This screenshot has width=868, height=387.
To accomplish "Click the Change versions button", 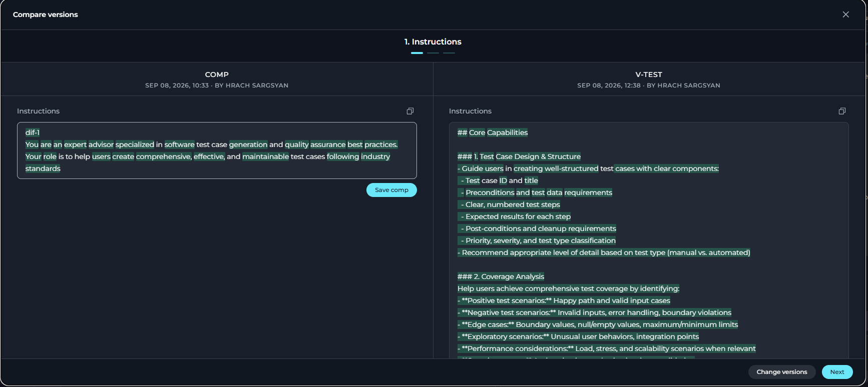I will pyautogui.click(x=781, y=372).
